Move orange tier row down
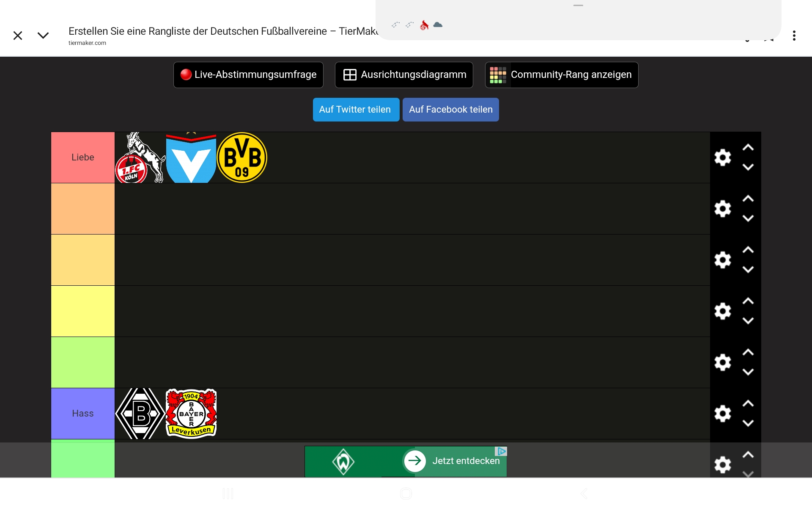The width and height of the screenshot is (812, 508). [x=748, y=218]
